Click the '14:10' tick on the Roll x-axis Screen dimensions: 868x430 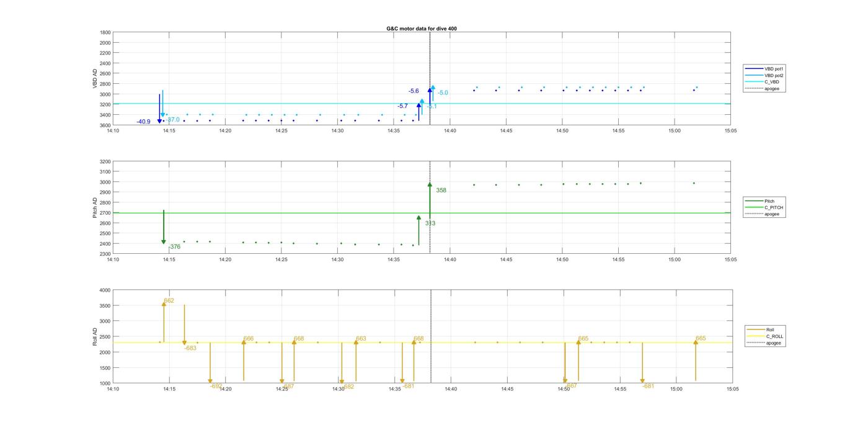point(113,389)
